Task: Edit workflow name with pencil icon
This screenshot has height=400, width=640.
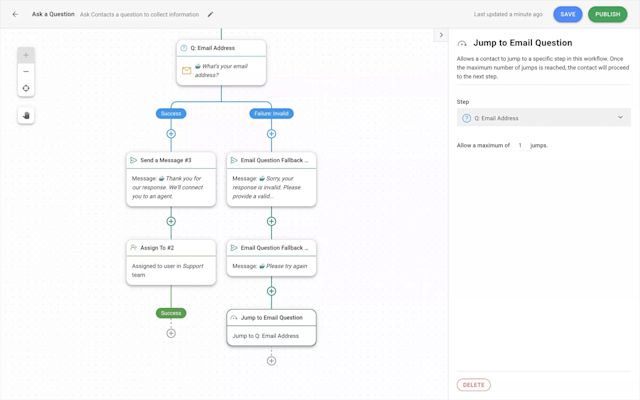Action: tap(210, 14)
